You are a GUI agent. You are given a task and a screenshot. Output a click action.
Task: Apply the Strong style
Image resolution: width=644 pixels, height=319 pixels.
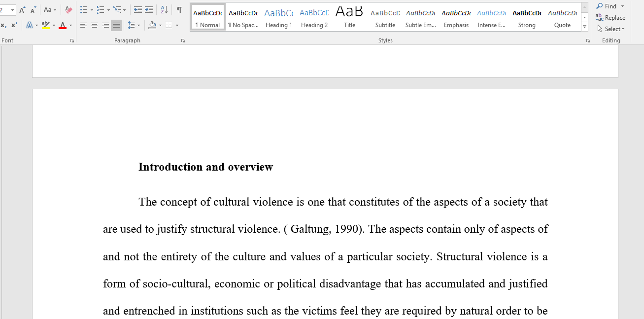[x=527, y=17]
